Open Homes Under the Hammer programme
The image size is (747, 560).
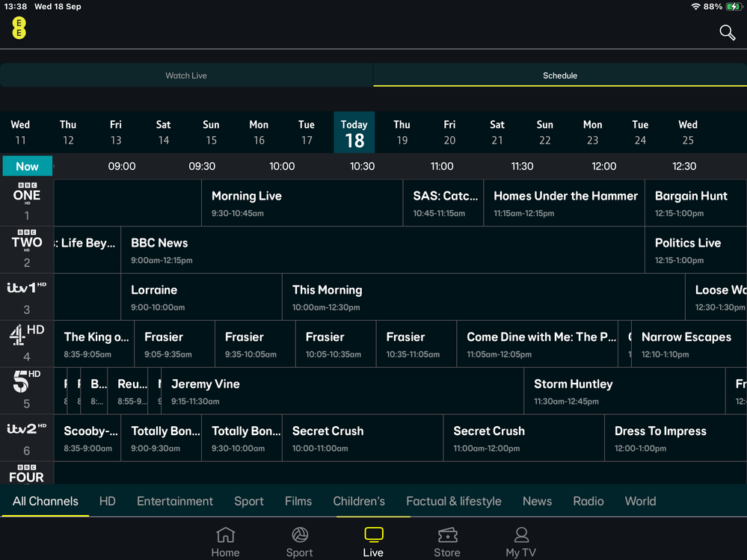564,203
